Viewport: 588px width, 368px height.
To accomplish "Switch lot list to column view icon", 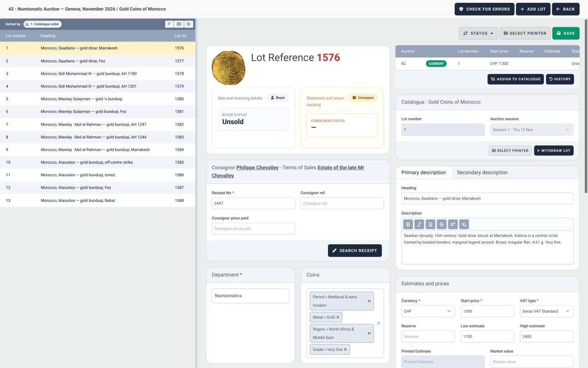I will [x=179, y=24].
